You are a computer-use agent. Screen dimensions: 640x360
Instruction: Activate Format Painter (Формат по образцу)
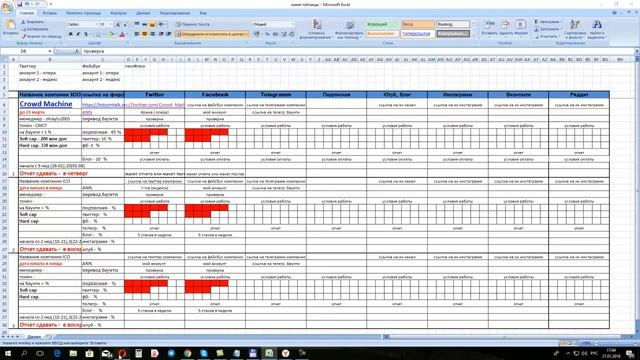click(x=41, y=36)
